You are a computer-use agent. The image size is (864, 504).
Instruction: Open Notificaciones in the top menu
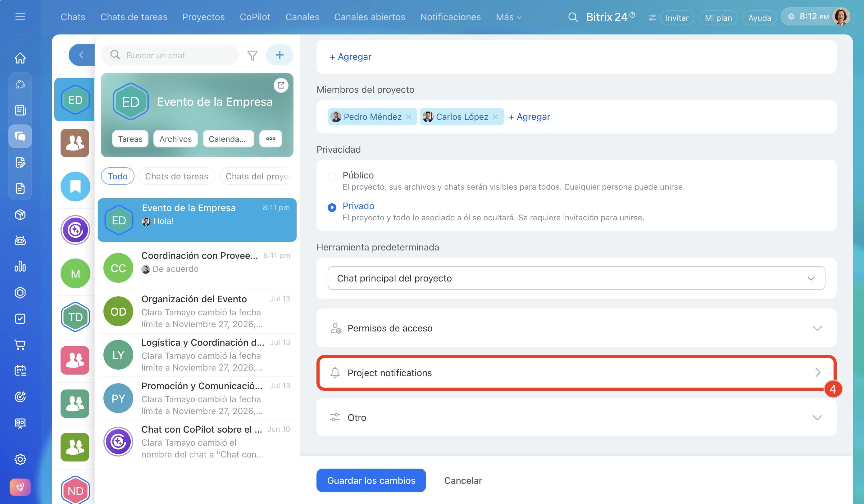(451, 17)
